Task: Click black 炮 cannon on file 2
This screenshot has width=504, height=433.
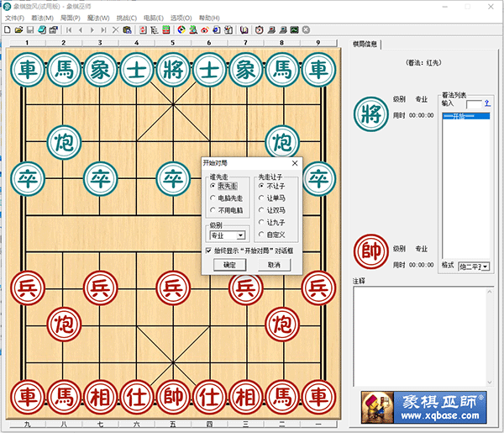Action: point(64,142)
